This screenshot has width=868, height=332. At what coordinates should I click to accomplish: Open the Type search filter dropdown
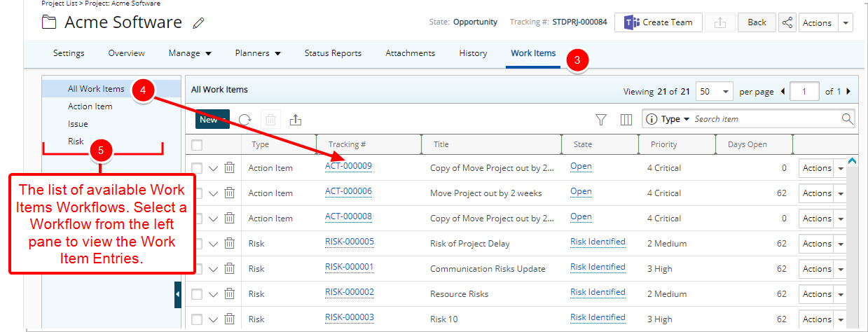[x=675, y=119]
